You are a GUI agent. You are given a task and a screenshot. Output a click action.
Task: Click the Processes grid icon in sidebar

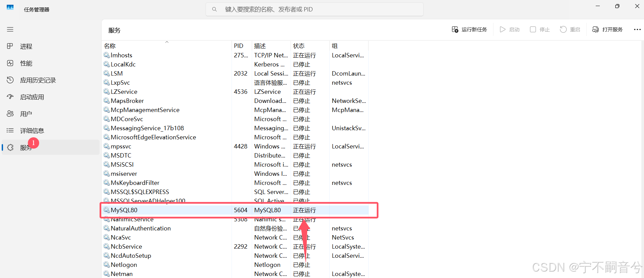[x=10, y=46]
